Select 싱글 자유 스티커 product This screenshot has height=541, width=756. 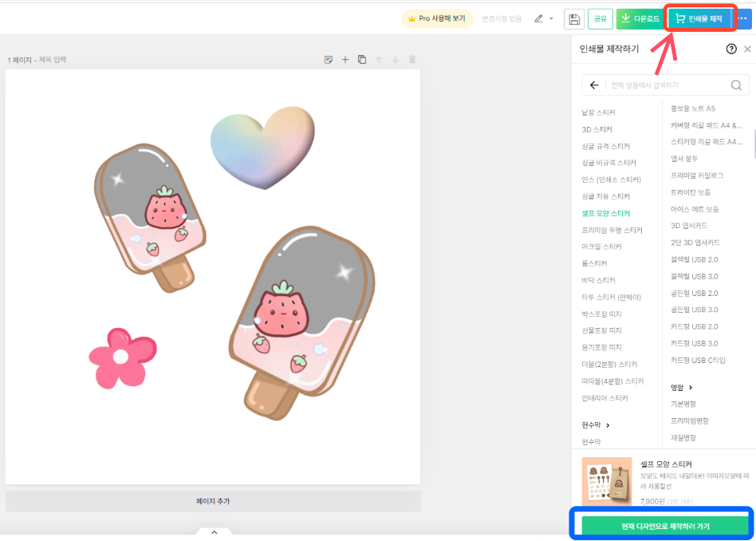point(605,196)
